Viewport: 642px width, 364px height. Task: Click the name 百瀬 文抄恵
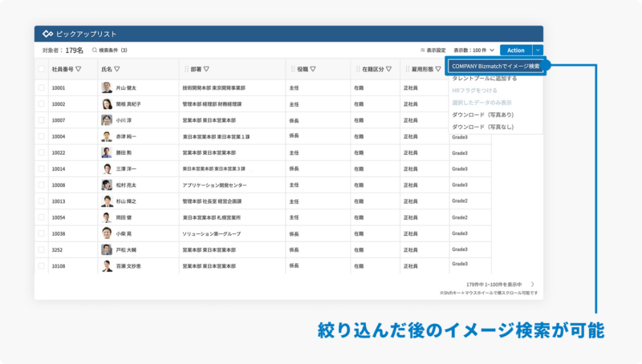[x=128, y=266]
